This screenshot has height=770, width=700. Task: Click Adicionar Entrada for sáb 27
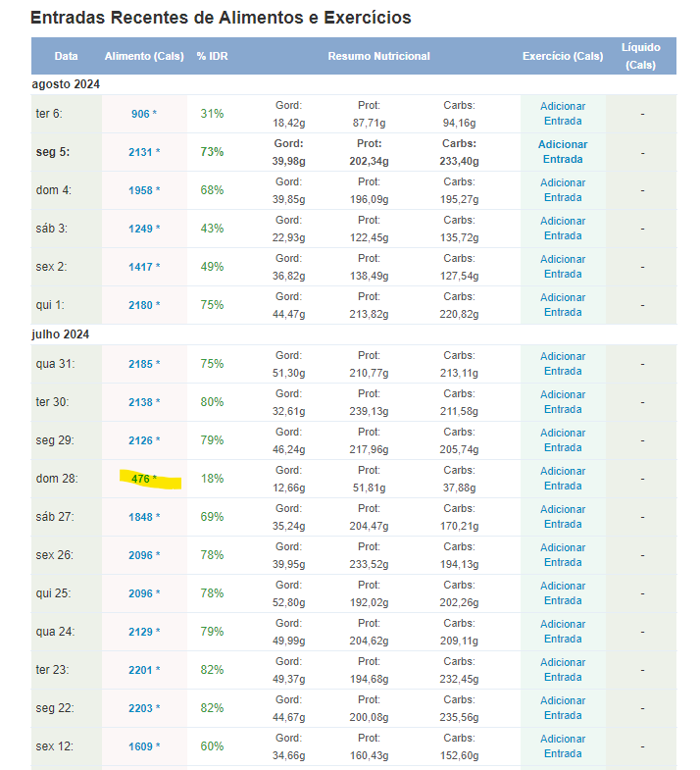(x=563, y=518)
